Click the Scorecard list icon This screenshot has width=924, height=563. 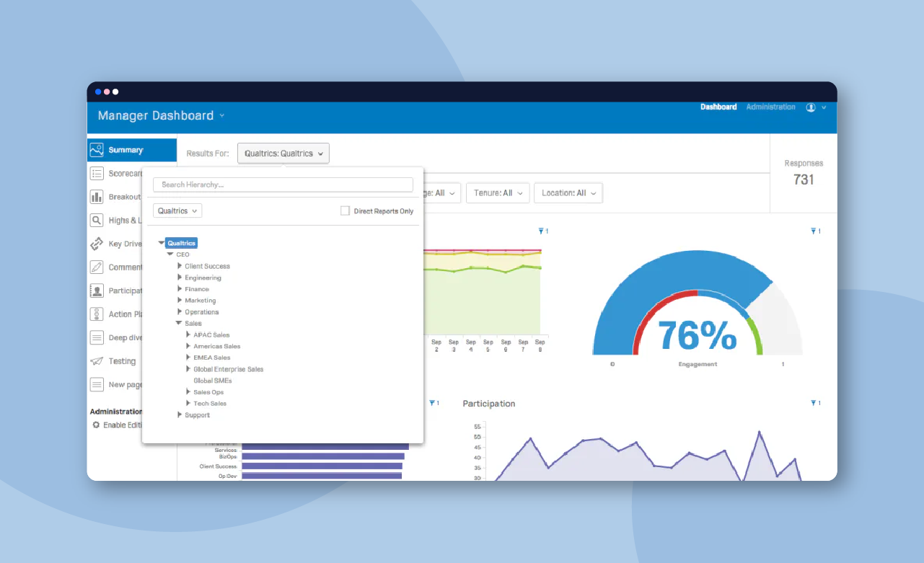coord(97,174)
